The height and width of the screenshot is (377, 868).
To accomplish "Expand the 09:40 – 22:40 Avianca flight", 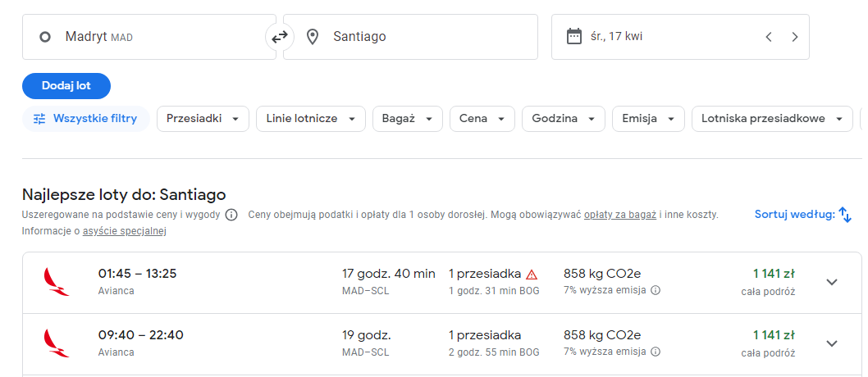I will [831, 343].
